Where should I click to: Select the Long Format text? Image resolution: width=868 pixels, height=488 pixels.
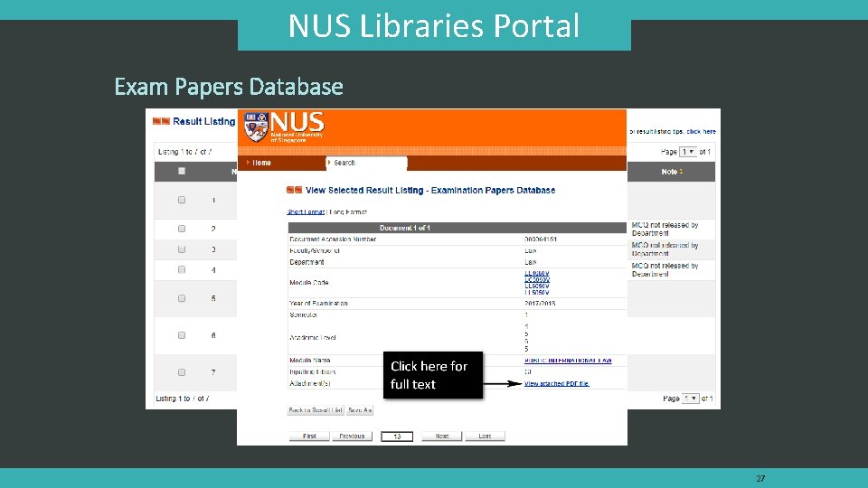[348, 211]
